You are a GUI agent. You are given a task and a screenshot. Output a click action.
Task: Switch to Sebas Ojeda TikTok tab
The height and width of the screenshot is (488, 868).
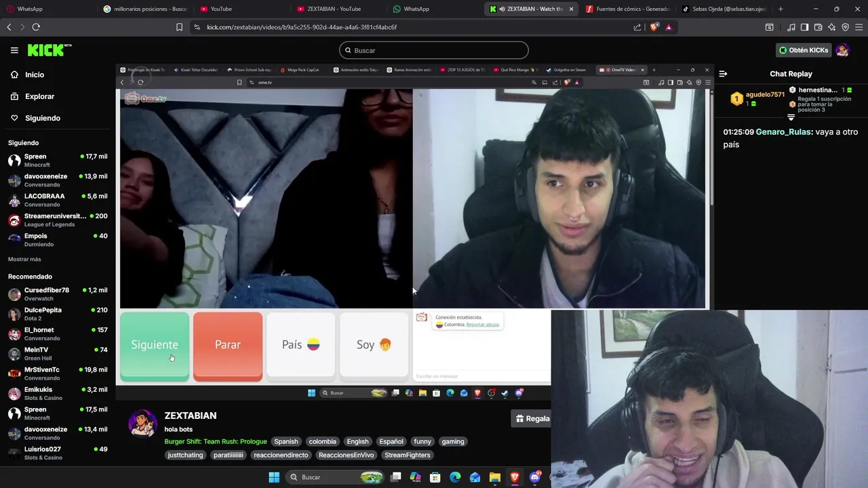tap(724, 9)
